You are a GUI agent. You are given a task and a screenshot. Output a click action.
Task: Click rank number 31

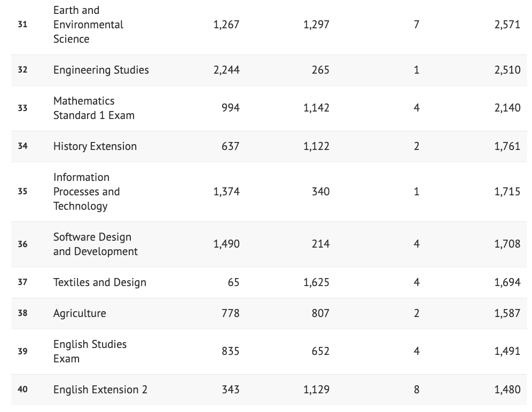(22, 25)
